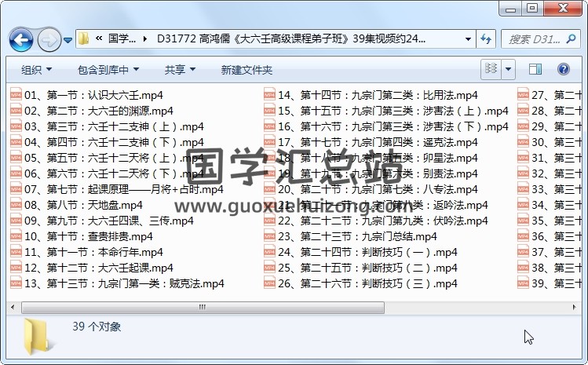Select the 08、第八节：天地盘.mp4 file icon
Image resolution: width=588 pixels, height=365 pixels.
pyautogui.click(x=16, y=205)
